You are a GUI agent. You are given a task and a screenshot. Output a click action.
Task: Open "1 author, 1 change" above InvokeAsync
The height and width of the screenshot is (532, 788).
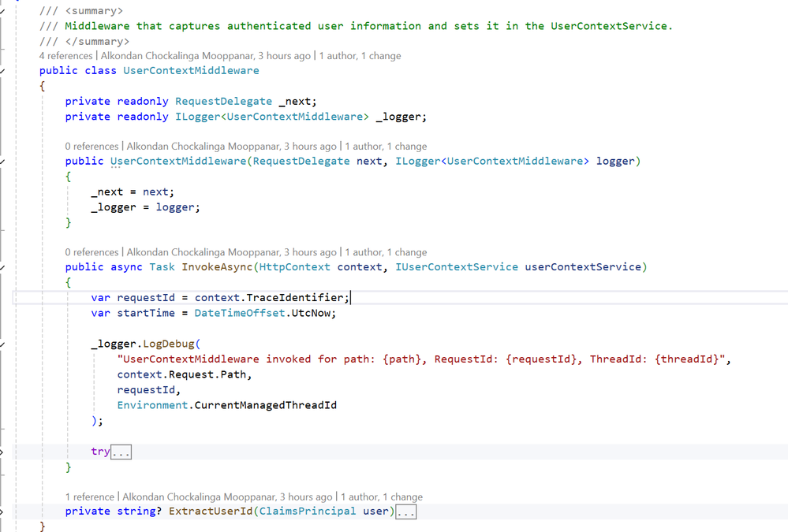click(x=386, y=252)
